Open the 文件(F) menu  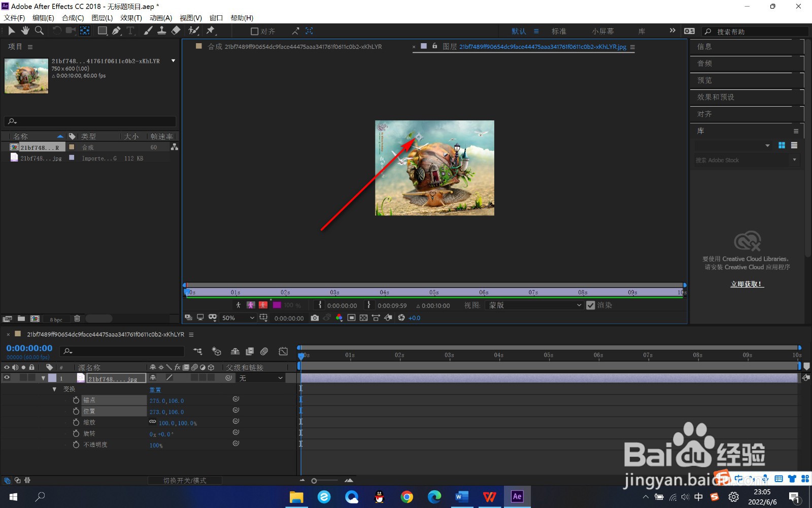[14, 18]
